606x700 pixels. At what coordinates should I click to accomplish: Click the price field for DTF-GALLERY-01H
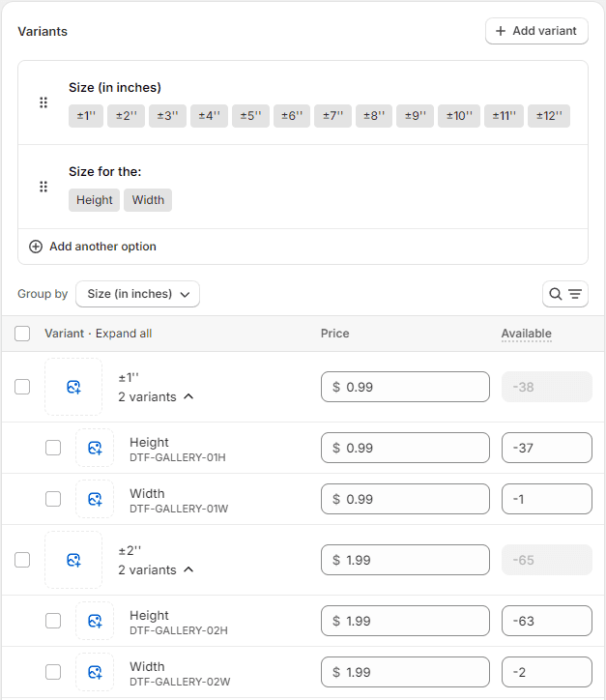[x=405, y=448]
